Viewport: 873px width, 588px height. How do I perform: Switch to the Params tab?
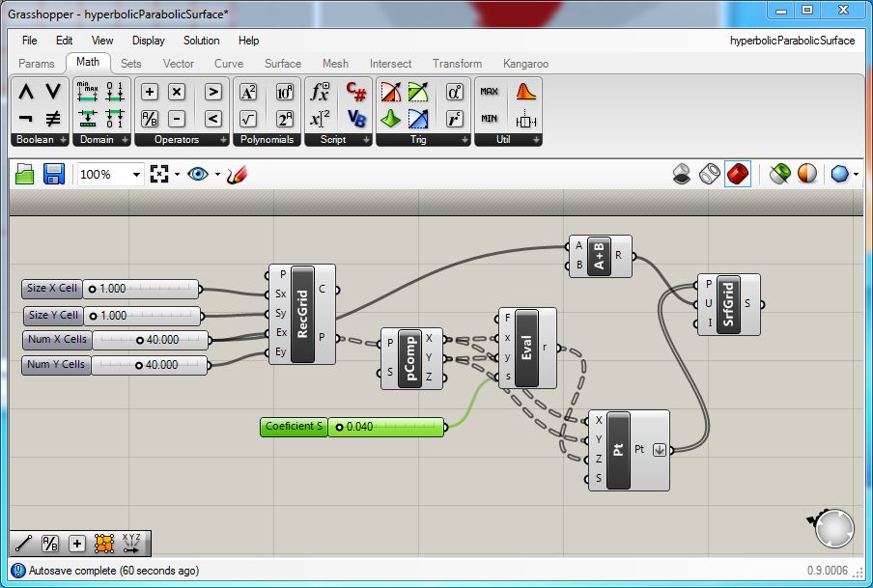(x=36, y=64)
